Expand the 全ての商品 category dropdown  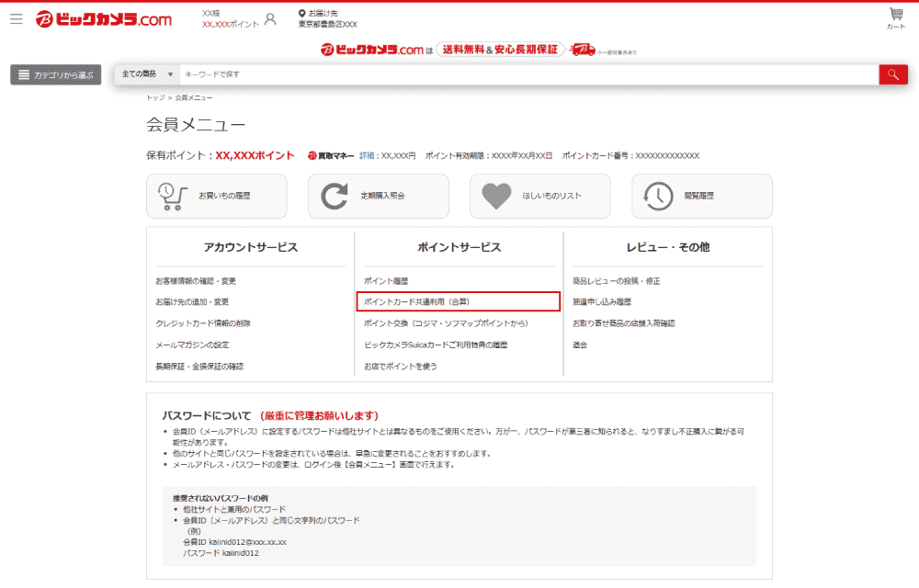146,74
